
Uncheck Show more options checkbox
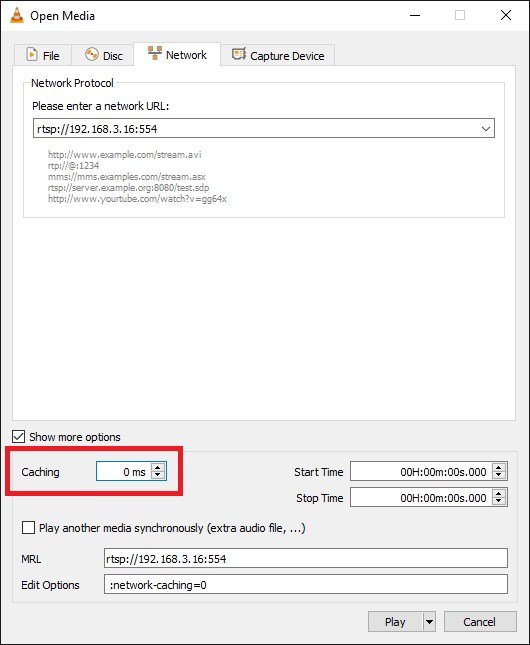(19, 436)
